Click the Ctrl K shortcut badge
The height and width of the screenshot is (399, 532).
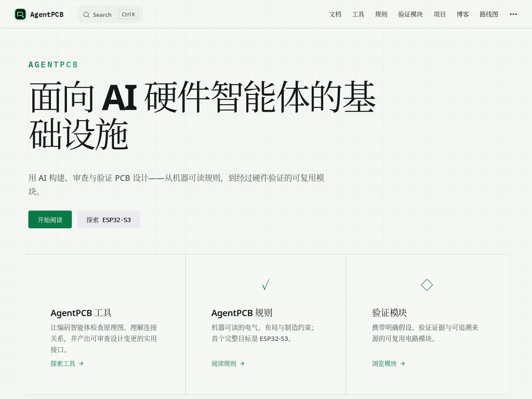(129, 14)
